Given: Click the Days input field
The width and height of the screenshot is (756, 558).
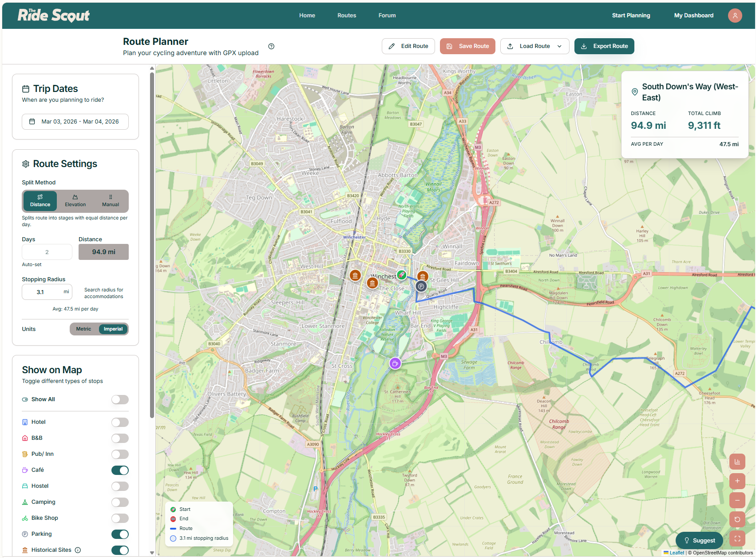Looking at the screenshot, I should click(47, 252).
